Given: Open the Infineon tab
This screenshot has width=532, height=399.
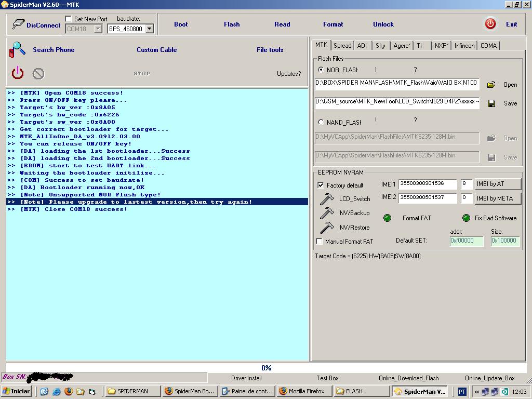Looking at the screenshot, I should pos(464,46).
